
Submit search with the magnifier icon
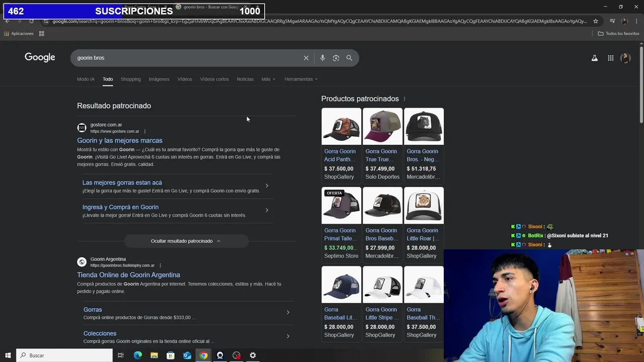click(x=349, y=58)
